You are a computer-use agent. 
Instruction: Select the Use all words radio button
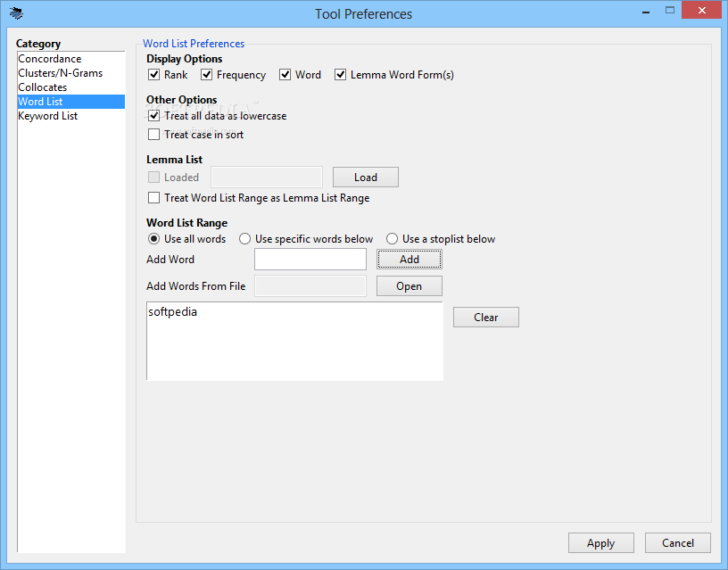pyautogui.click(x=153, y=238)
